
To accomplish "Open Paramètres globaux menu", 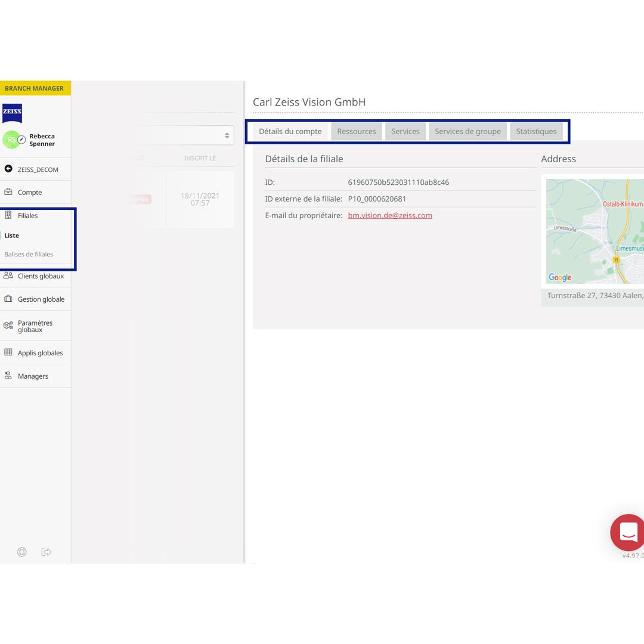I will pyautogui.click(x=35, y=326).
